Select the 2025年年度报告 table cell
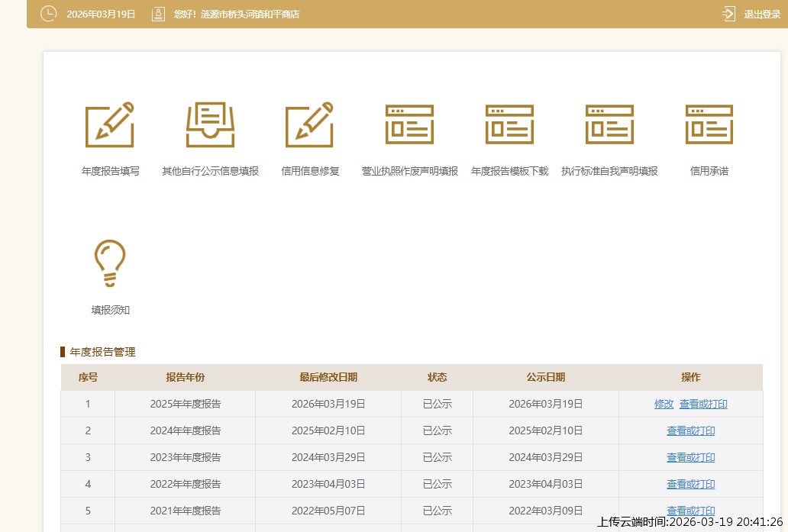The width and height of the screenshot is (788, 532). [x=185, y=404]
